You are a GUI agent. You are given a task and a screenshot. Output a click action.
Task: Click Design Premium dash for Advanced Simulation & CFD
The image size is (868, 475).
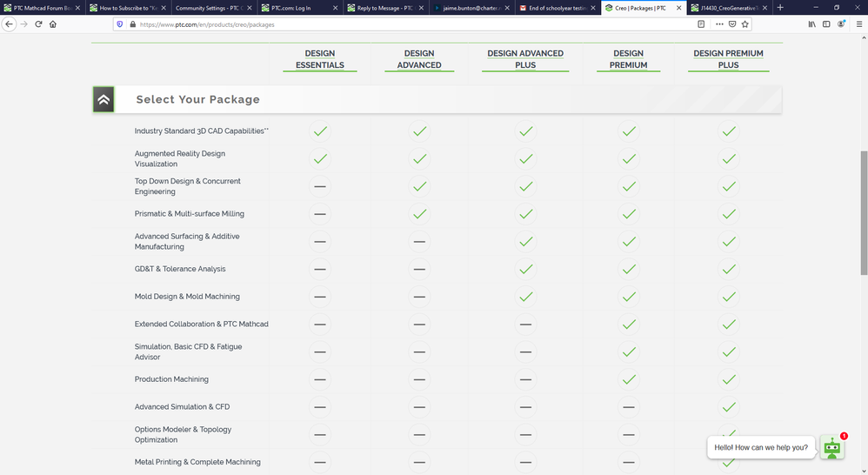coord(628,407)
